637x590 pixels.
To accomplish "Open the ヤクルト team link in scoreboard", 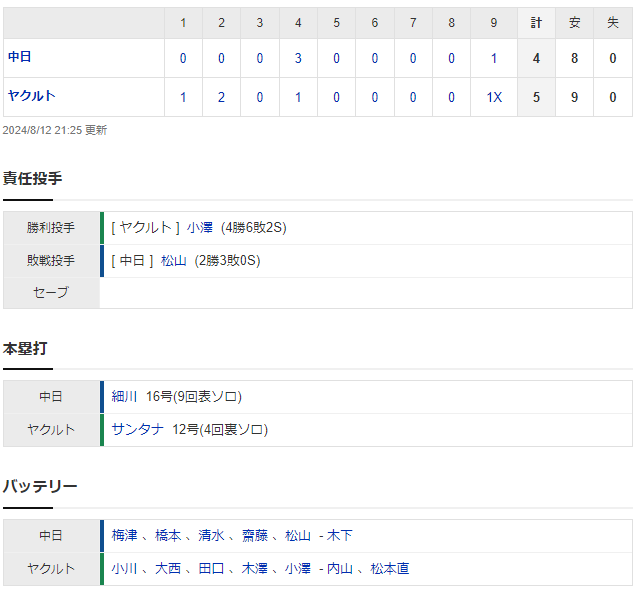I will 32,95.
